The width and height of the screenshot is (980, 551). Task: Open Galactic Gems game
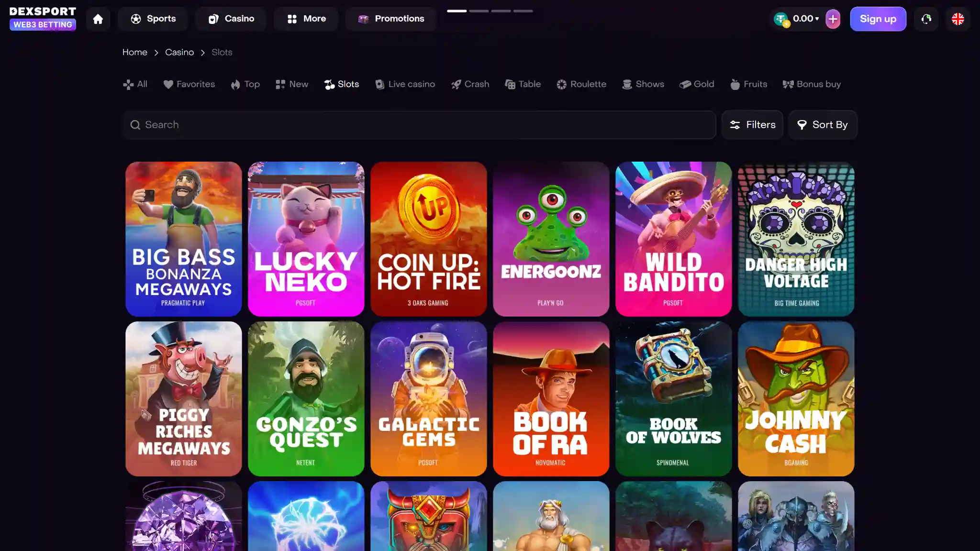(x=429, y=399)
